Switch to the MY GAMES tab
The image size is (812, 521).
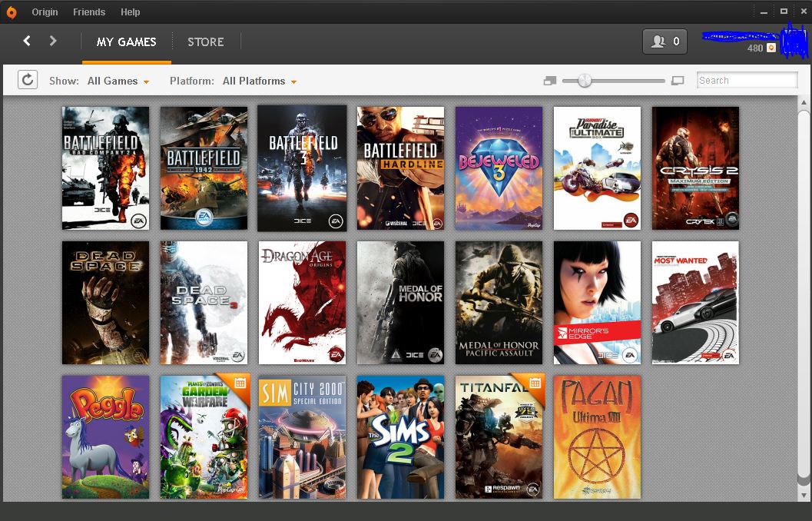coord(126,42)
